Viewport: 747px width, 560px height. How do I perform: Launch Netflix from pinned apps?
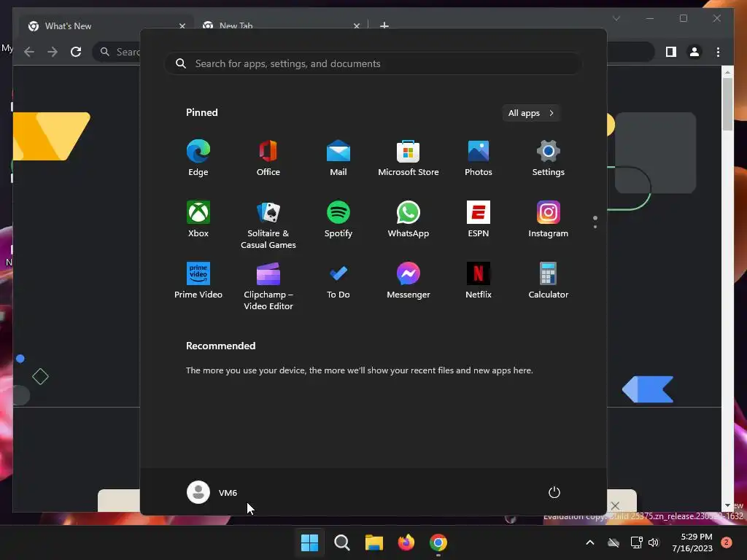[479, 281]
